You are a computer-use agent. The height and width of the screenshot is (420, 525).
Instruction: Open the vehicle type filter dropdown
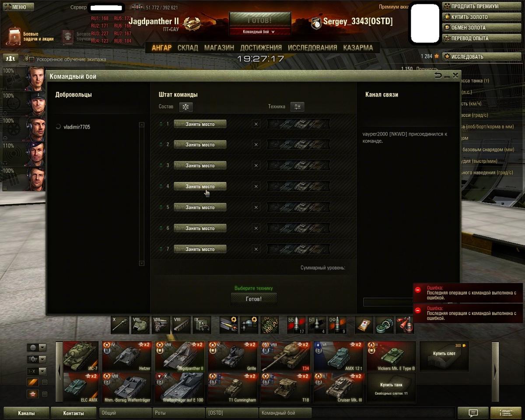37,360
